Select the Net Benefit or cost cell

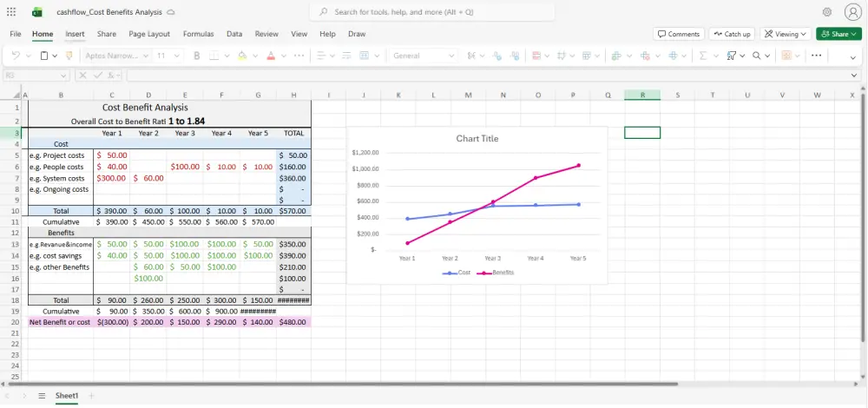tap(61, 322)
